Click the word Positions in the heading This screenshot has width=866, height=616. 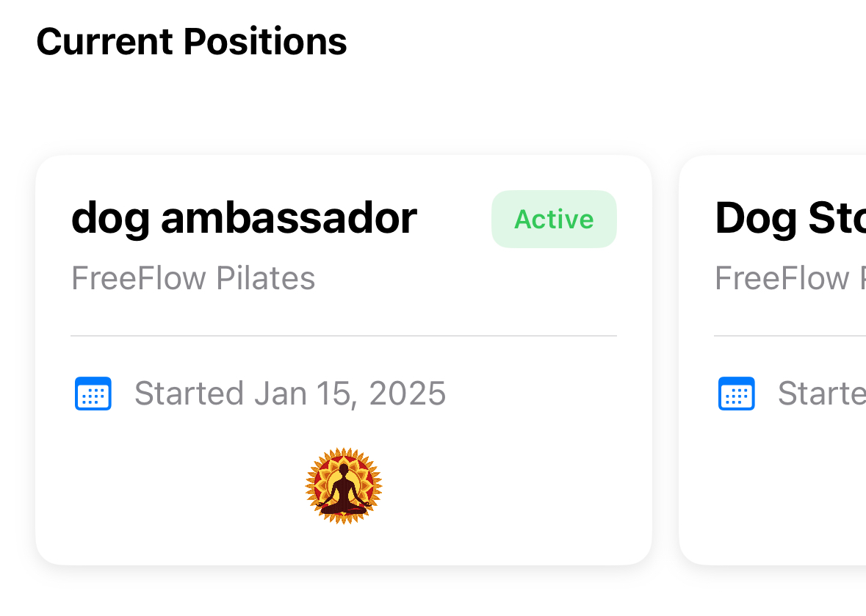coord(265,42)
